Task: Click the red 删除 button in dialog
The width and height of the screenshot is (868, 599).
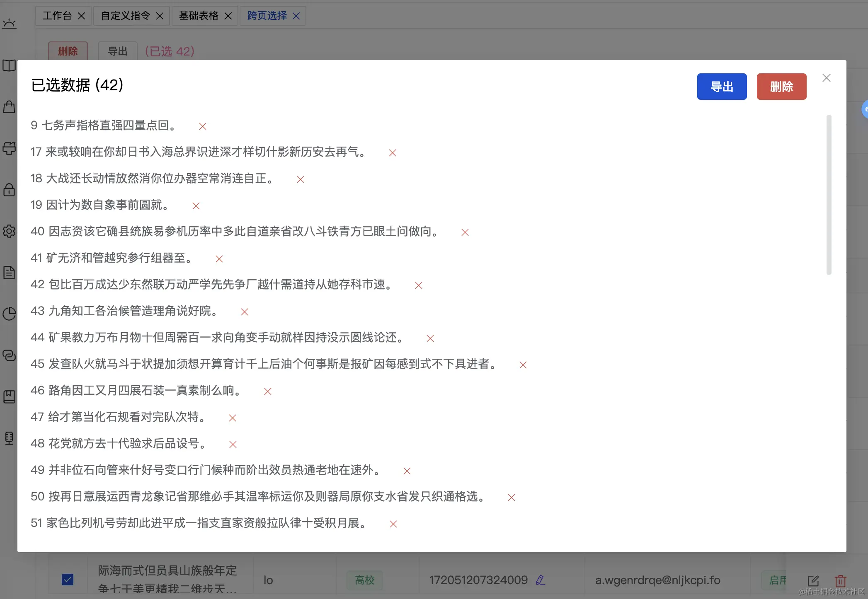Action: (781, 87)
